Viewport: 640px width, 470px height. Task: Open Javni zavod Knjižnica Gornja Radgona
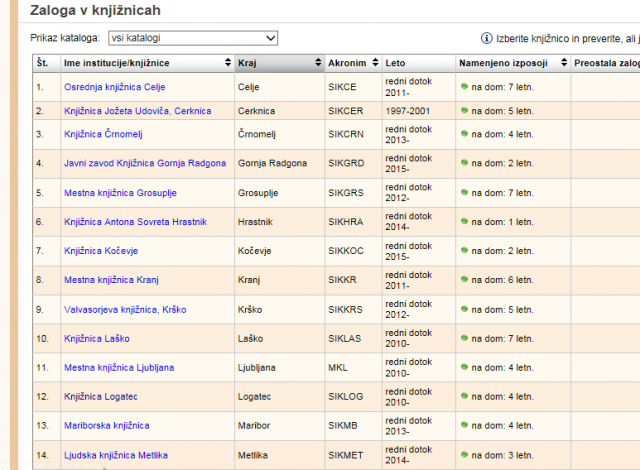(144, 163)
